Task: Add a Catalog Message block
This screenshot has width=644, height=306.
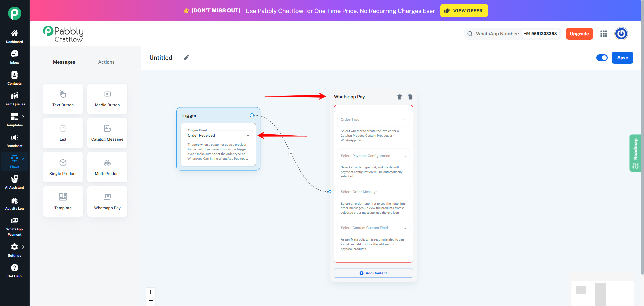Action: click(107, 133)
